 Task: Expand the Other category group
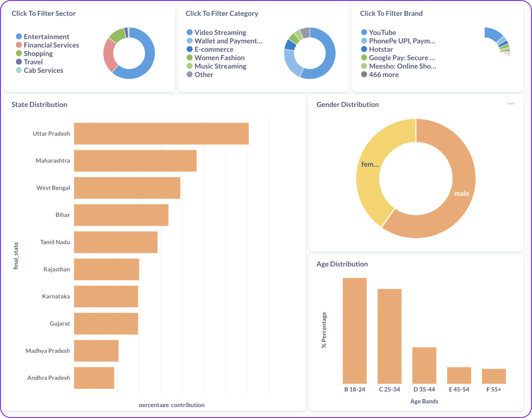(203, 75)
